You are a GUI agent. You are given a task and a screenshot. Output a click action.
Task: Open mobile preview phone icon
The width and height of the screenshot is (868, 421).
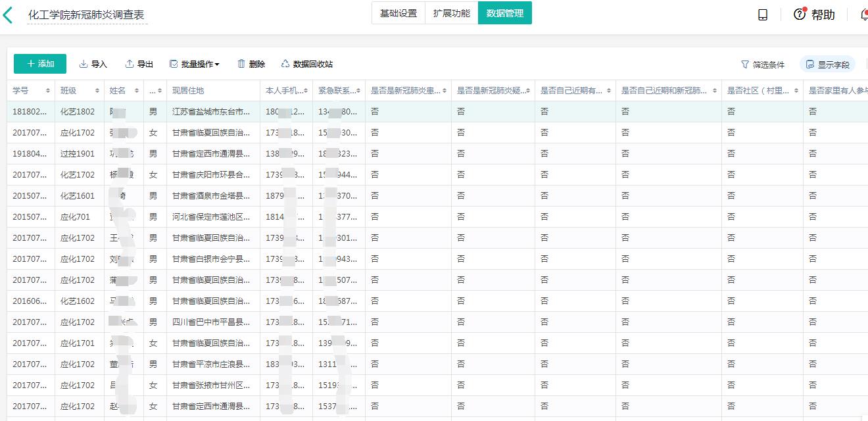click(763, 14)
